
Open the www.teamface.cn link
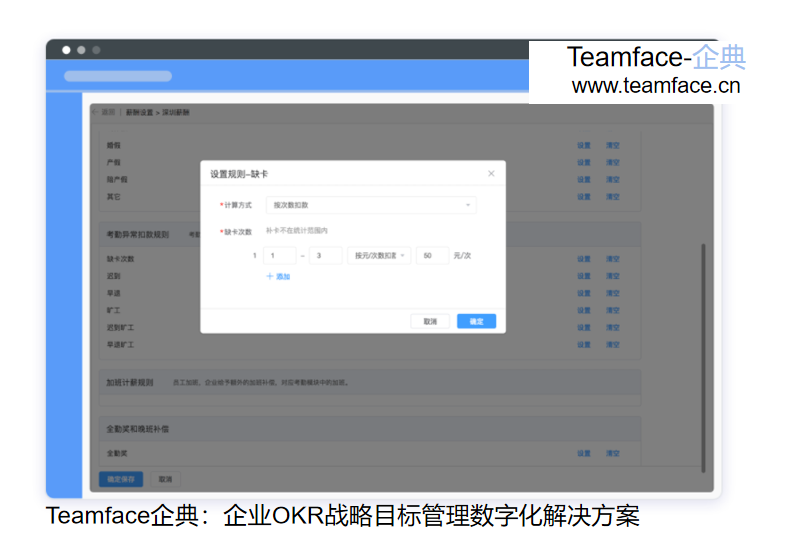(655, 86)
